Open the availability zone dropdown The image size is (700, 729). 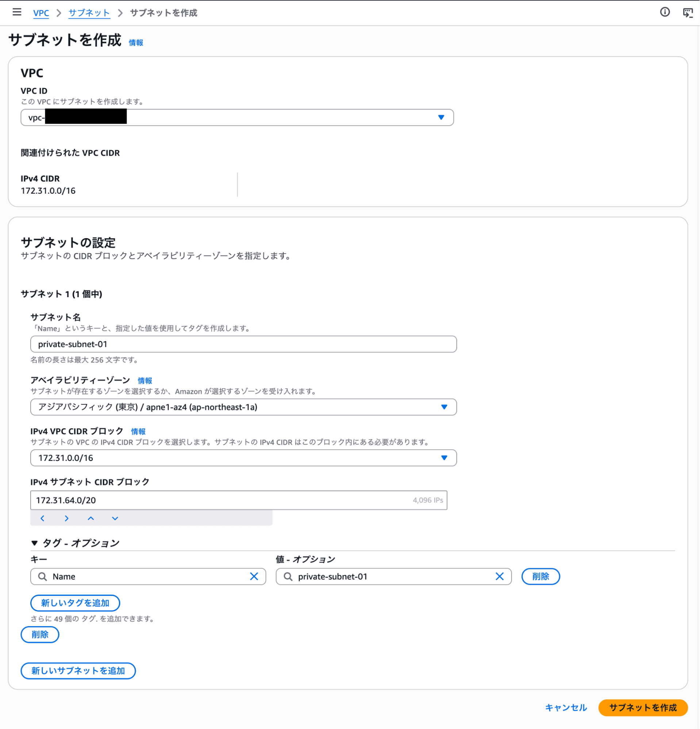(243, 407)
